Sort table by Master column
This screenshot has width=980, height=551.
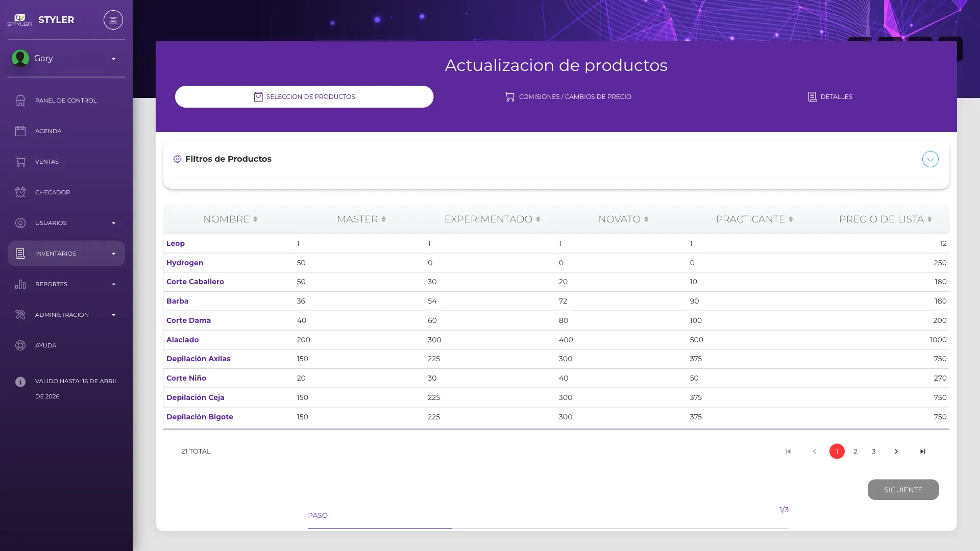pyautogui.click(x=361, y=219)
